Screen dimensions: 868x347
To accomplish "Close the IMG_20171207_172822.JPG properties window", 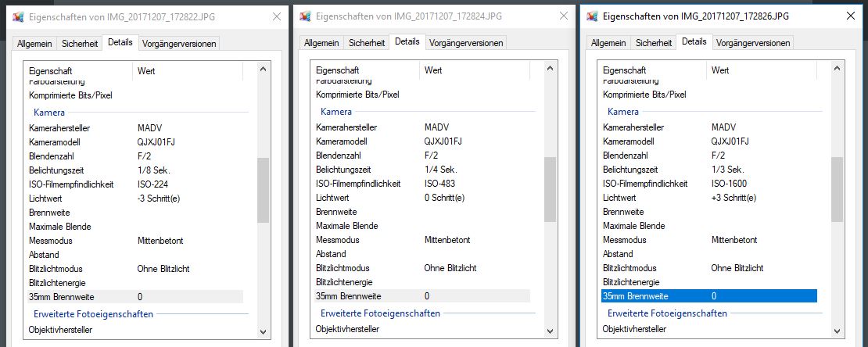I will [275, 16].
